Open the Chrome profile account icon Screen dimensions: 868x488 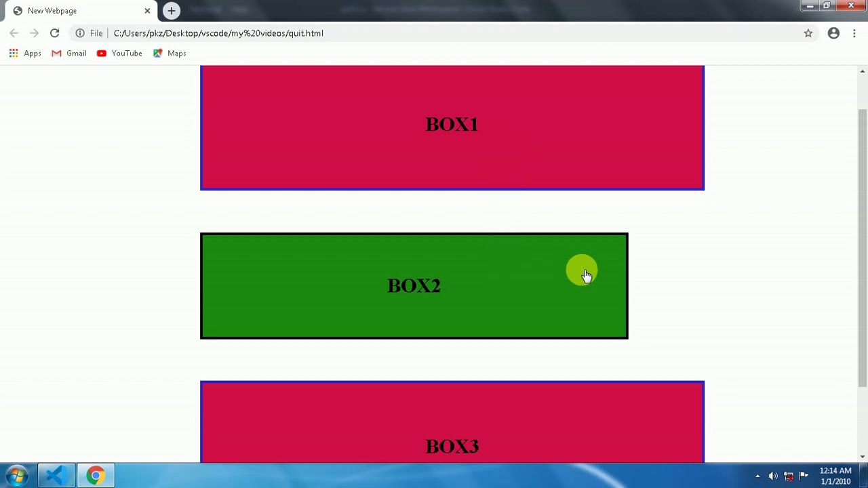click(833, 33)
